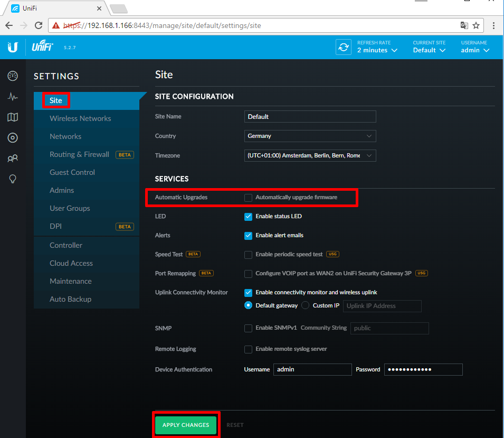Open Admins settings
The image size is (504, 438).
pos(87,191)
